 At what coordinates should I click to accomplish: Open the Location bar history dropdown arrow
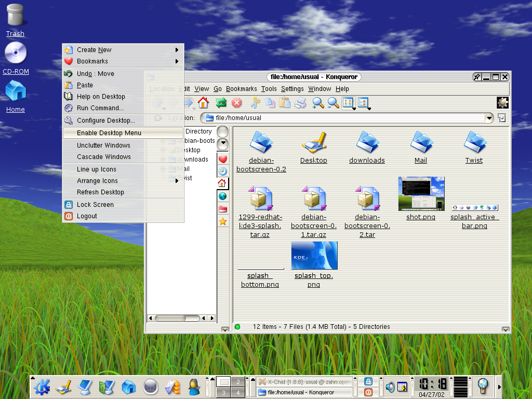tap(489, 118)
